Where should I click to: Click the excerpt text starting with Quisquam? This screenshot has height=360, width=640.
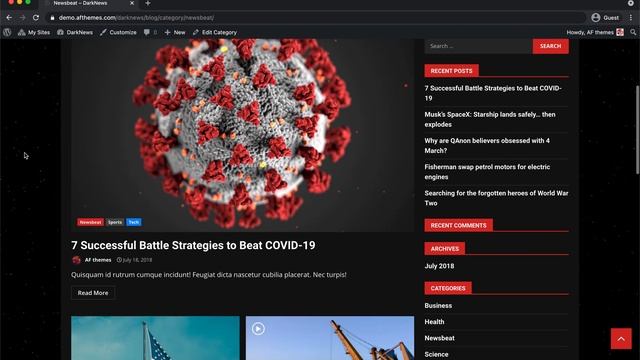pyautogui.click(x=209, y=275)
